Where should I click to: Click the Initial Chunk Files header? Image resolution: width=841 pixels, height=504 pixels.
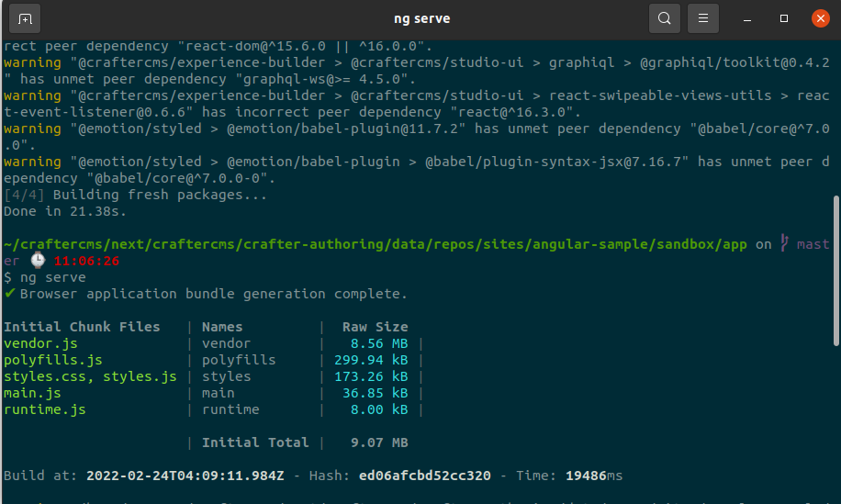point(82,327)
